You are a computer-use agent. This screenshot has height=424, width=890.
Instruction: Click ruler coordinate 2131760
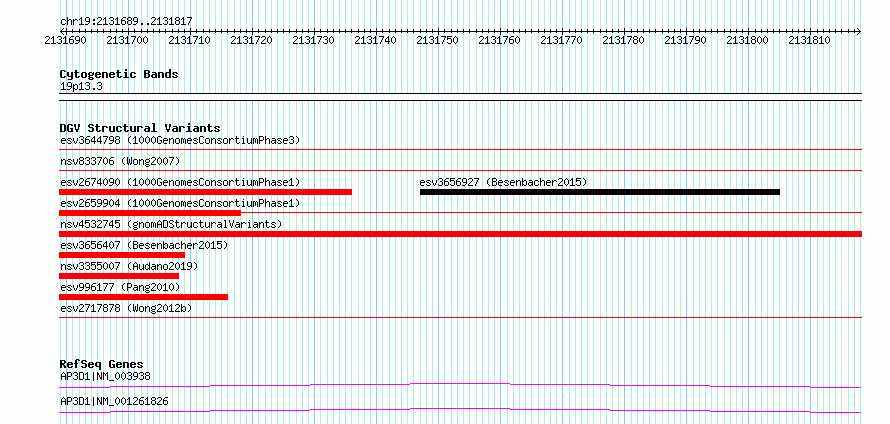click(x=499, y=40)
